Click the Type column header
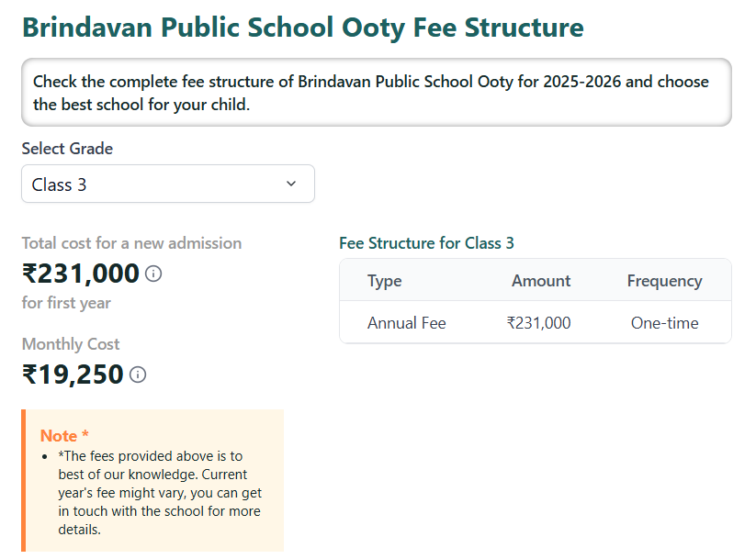The height and width of the screenshot is (559, 756). pyautogui.click(x=384, y=280)
